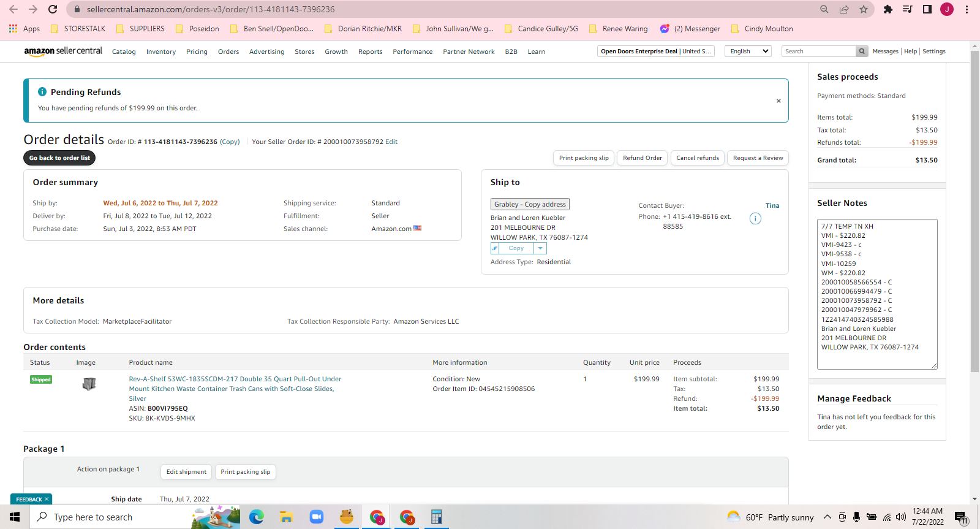The height and width of the screenshot is (529, 980).
Task: Contact buyer Tina via the name link
Action: tap(772, 205)
